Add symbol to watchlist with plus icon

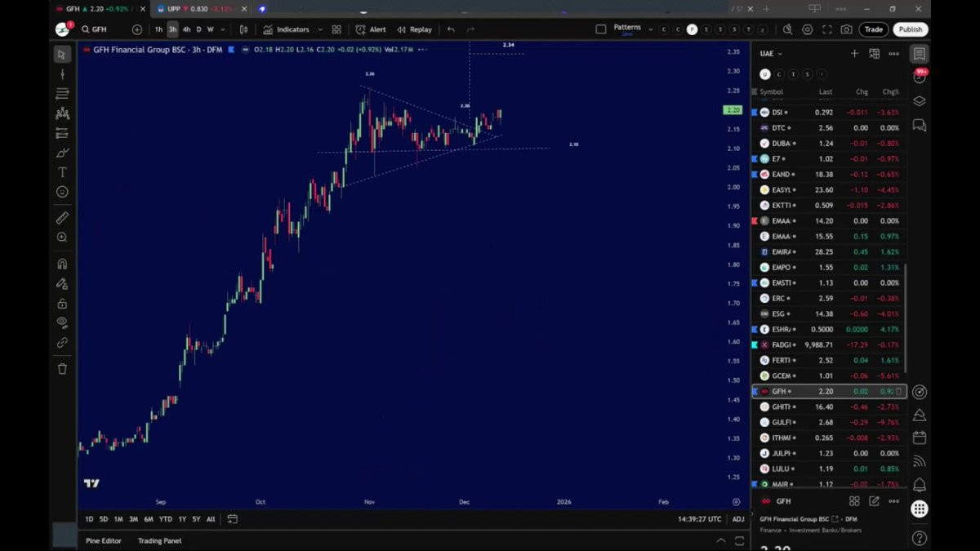coord(854,54)
